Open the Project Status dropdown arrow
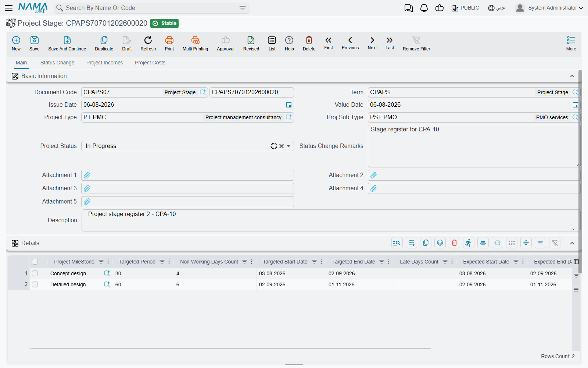Screen dimensions: 588x368 [x=288, y=146]
